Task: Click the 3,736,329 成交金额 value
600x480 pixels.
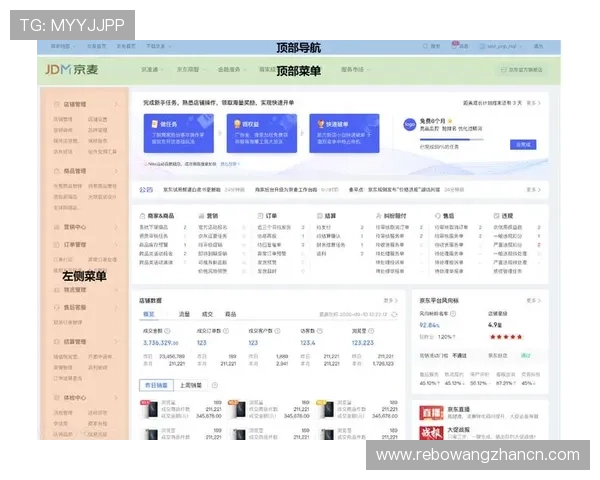Action: (x=160, y=343)
